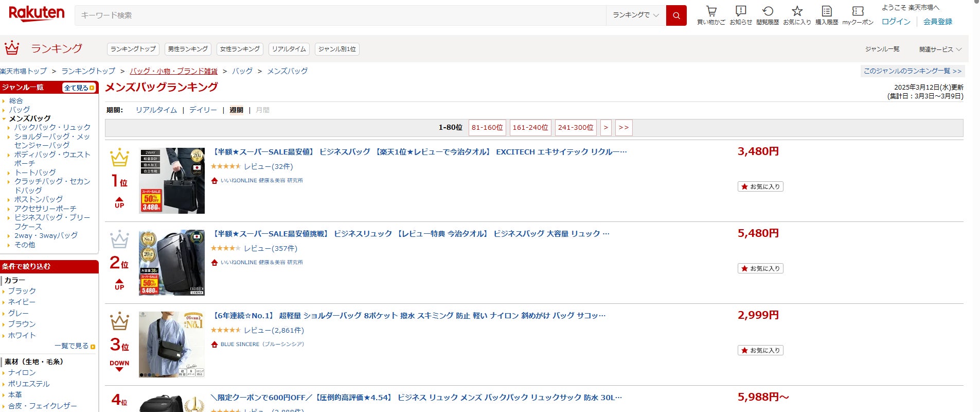Select the 女性ランキング tab
This screenshot has width=980, height=412.
click(x=240, y=49)
